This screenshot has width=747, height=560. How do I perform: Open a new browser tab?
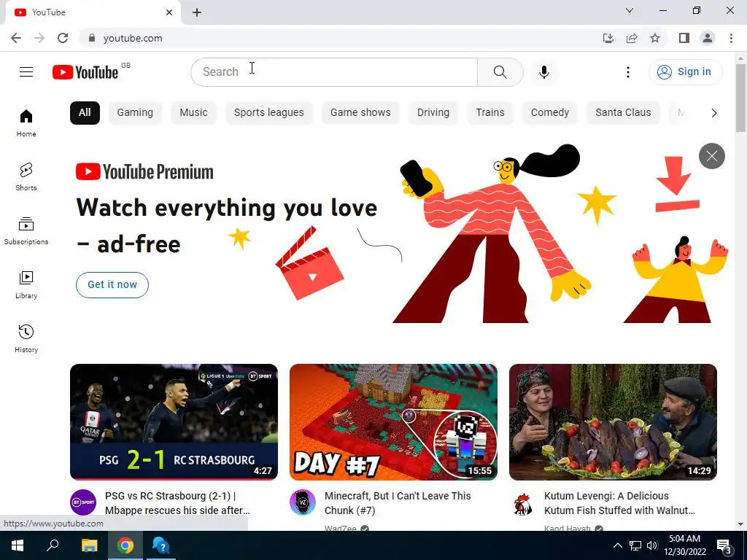pos(197,12)
